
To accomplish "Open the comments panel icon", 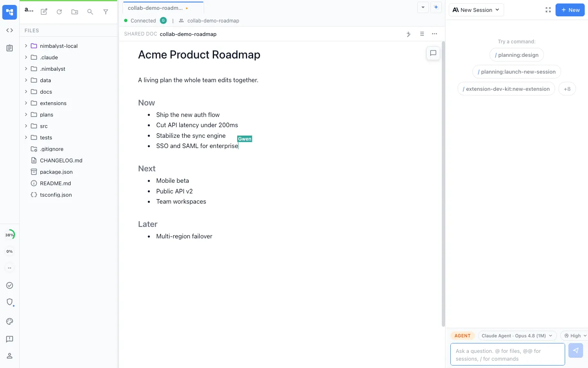I will (433, 53).
